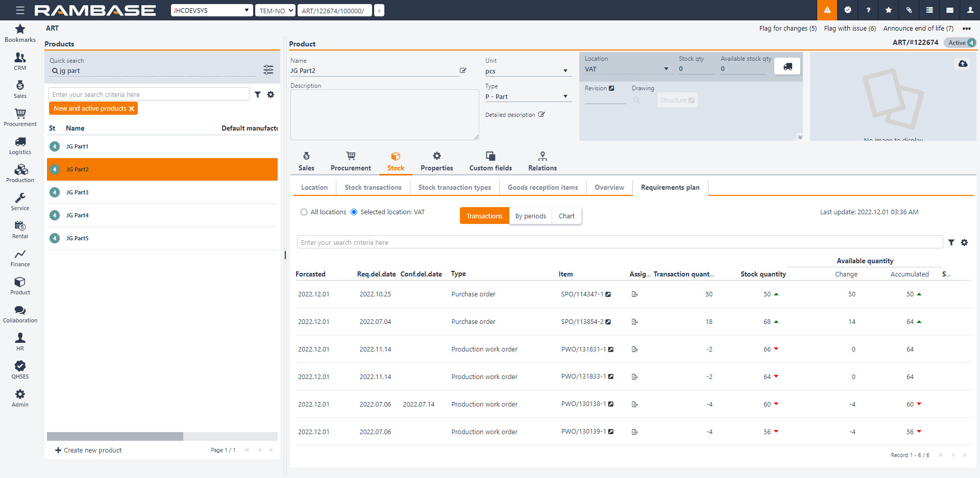Screen dimensions: 980x478
Task: Click the Logistics truck sidebar icon
Action: pyautogui.click(x=20, y=145)
